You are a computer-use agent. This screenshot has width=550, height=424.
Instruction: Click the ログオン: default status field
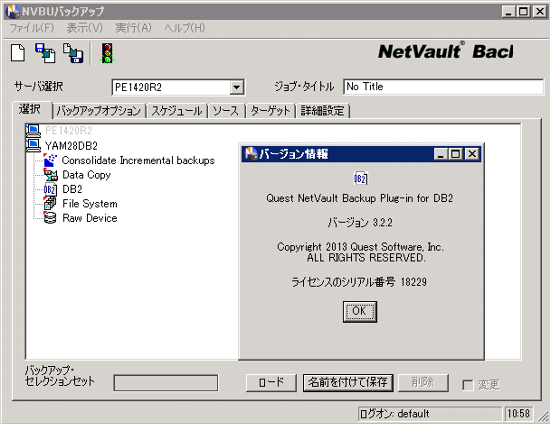tap(430, 414)
